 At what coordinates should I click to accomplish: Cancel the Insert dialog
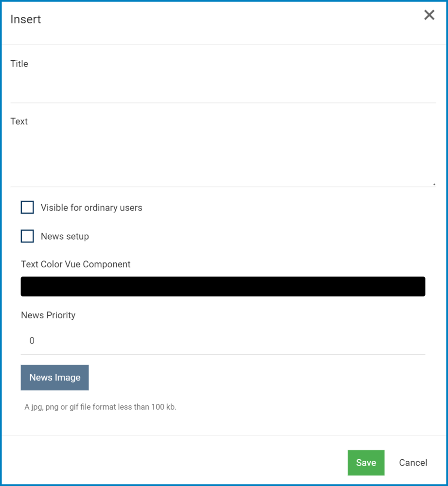pyautogui.click(x=413, y=463)
